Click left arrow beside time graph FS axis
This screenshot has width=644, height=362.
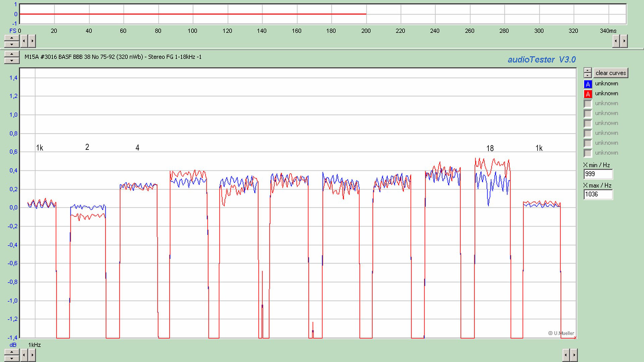[x=24, y=41]
